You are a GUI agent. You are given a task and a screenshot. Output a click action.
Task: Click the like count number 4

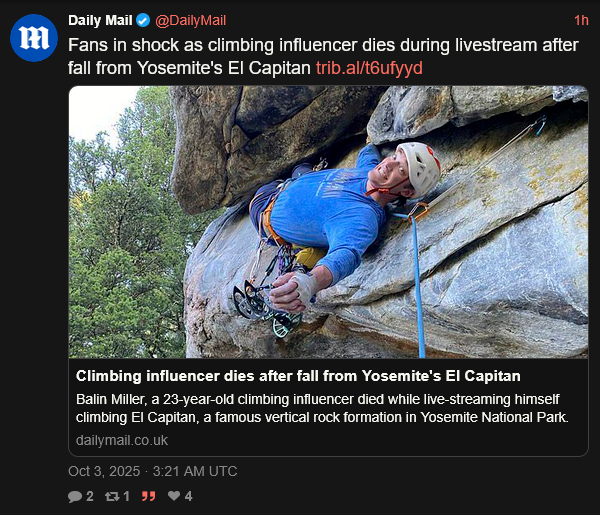click(188, 496)
